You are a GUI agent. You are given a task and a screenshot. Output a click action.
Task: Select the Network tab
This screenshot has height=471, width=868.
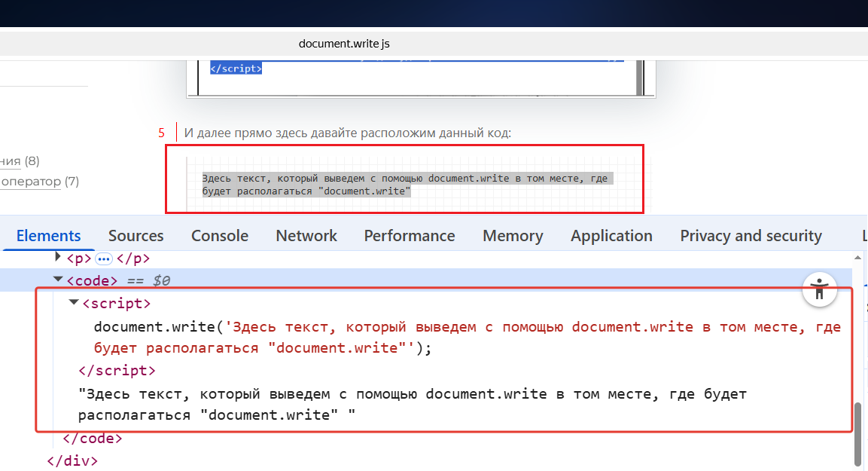pos(306,236)
